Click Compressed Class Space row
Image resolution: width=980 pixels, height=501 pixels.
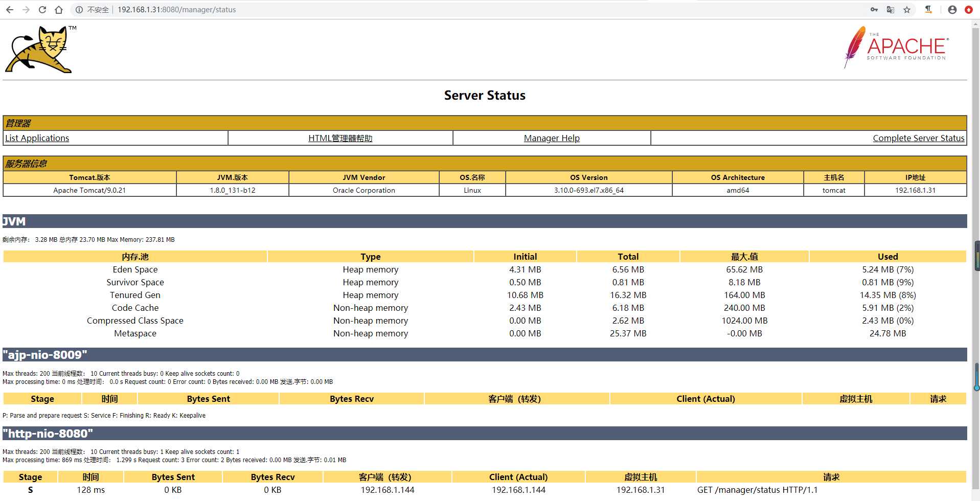click(x=485, y=321)
